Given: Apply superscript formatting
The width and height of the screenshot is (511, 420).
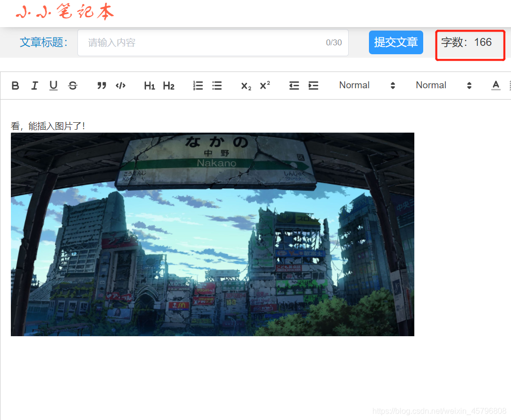Looking at the screenshot, I should (x=265, y=85).
